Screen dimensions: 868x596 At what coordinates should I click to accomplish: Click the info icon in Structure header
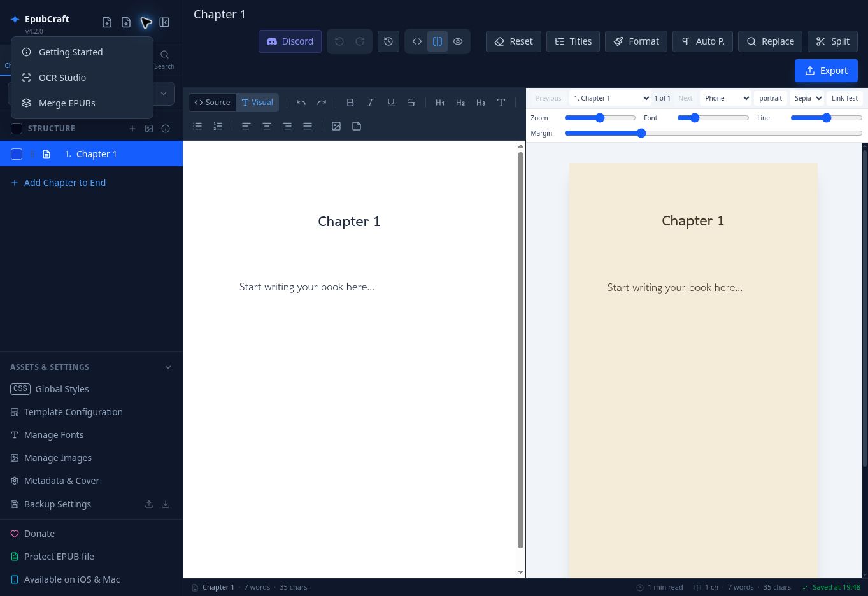click(166, 129)
